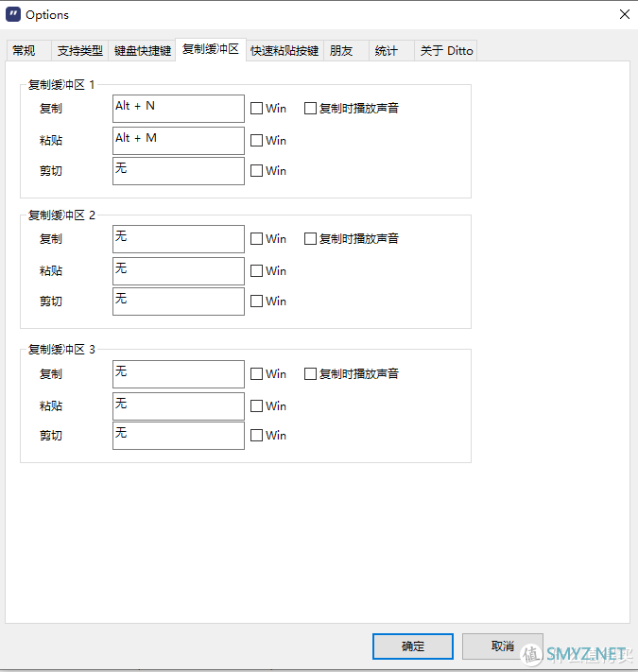This screenshot has width=638, height=672.
Task: Open the 快速粘贴按键 tab
Action: (285, 51)
